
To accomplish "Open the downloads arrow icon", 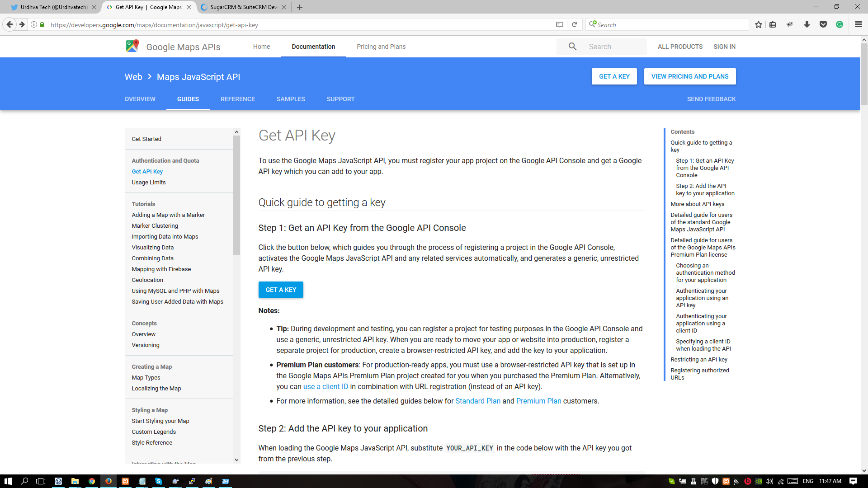I will coord(807,24).
